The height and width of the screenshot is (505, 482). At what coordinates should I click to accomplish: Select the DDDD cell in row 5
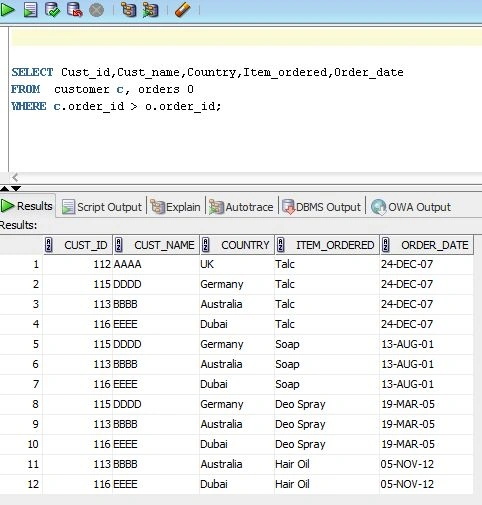click(156, 344)
